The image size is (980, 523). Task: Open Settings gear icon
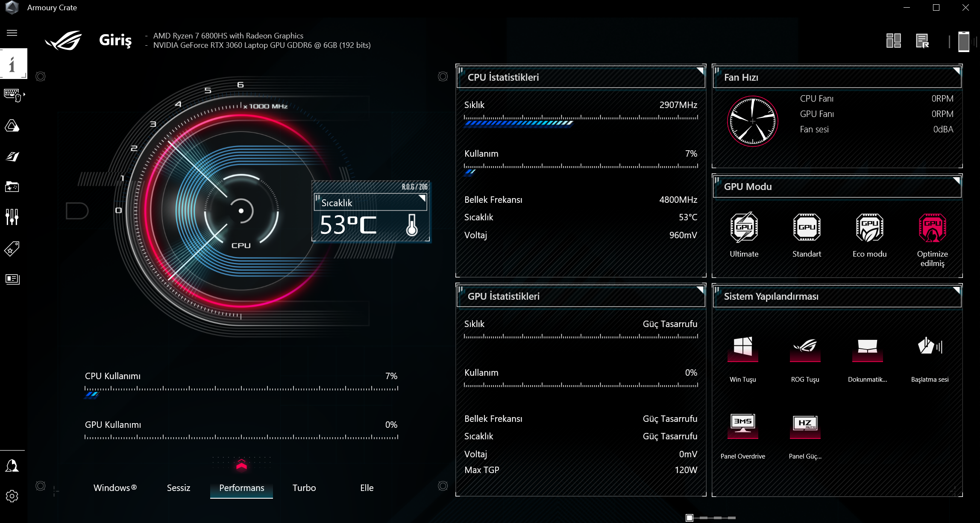click(12, 496)
